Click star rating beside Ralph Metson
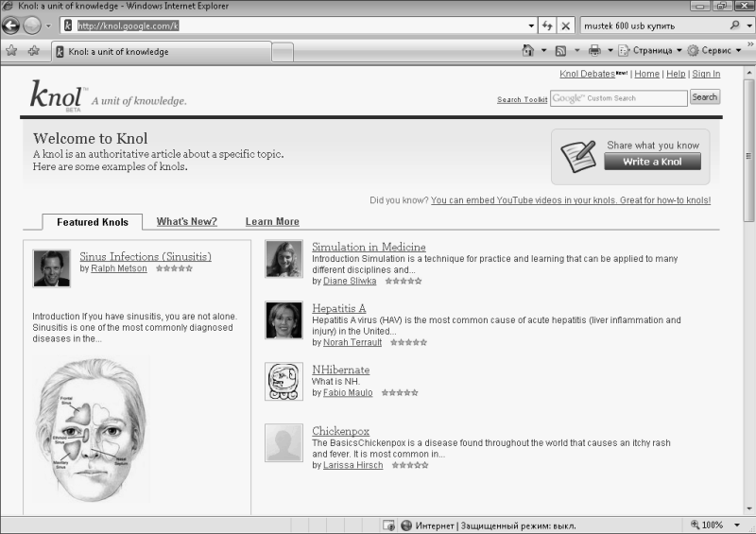The image size is (756, 534). click(x=174, y=268)
